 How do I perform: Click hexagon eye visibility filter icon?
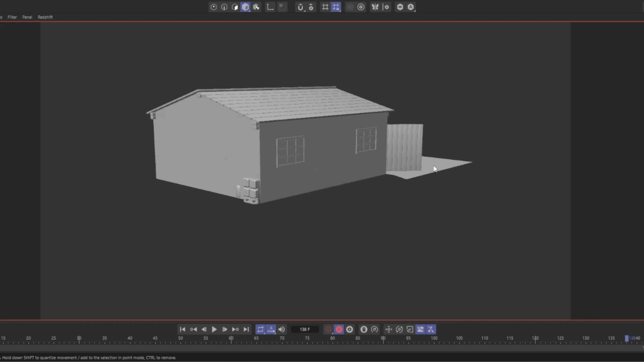click(x=400, y=7)
